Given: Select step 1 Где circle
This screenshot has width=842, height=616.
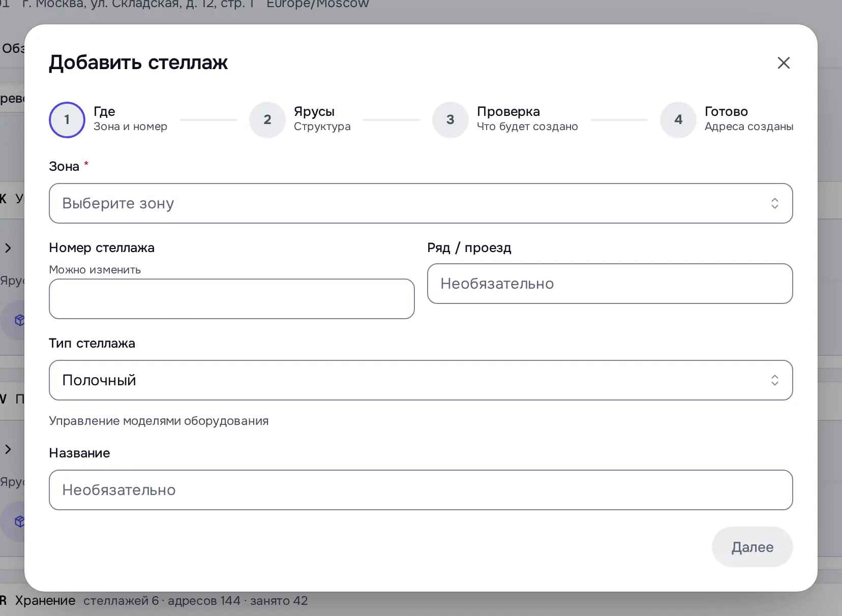Looking at the screenshot, I should [x=67, y=120].
